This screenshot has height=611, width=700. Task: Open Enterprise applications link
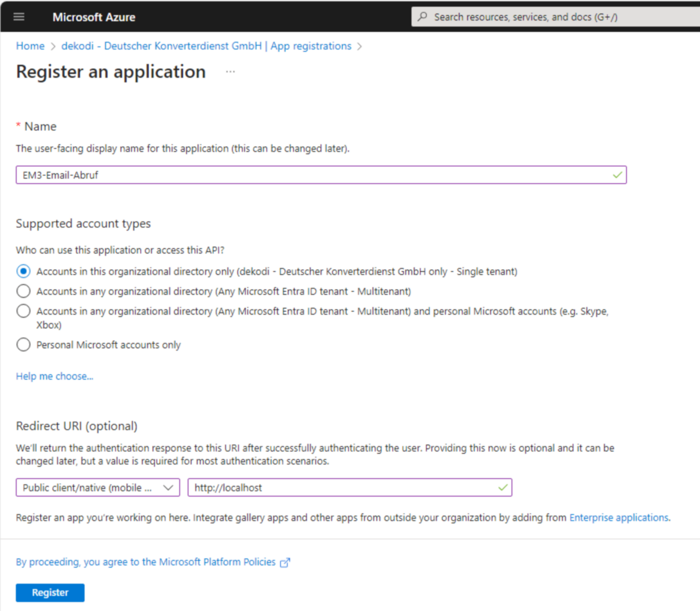(x=619, y=518)
